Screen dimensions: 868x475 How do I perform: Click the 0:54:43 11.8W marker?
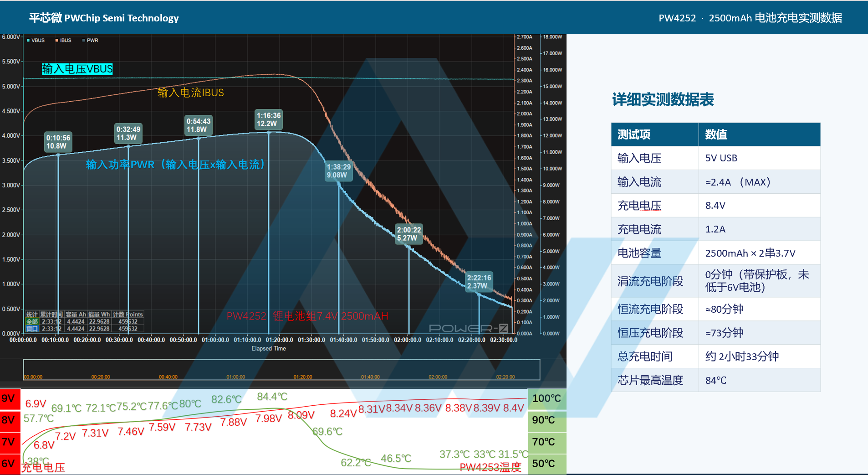coord(199,125)
